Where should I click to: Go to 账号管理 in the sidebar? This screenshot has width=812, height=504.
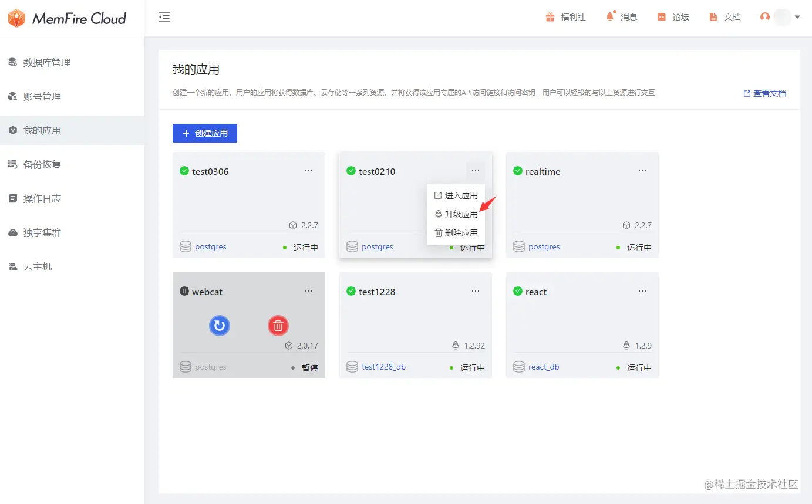72,96
